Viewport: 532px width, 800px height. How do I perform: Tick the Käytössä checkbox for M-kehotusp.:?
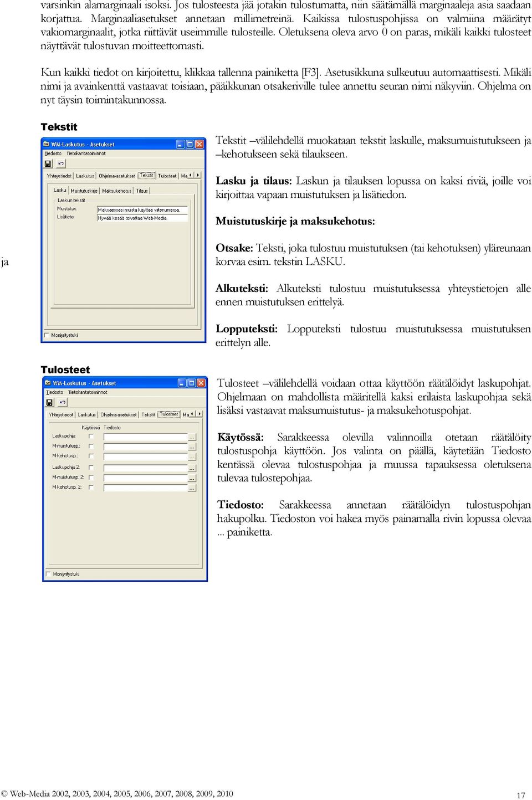(x=91, y=456)
